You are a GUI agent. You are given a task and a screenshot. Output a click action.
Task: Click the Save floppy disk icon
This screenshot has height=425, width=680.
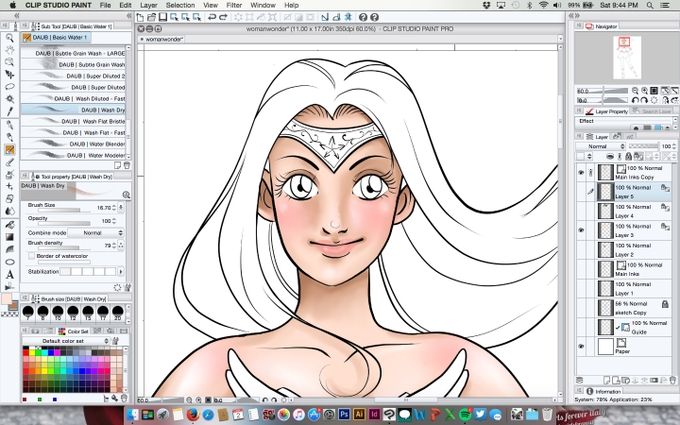163,17
